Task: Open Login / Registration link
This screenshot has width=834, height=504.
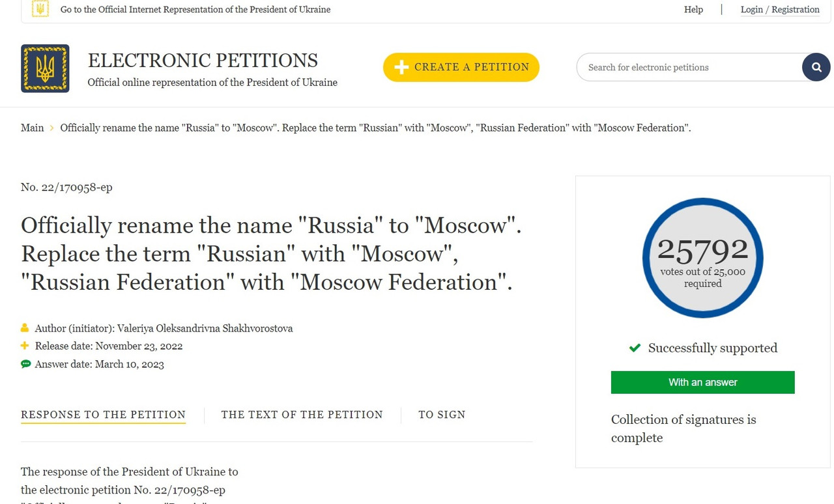Action: tap(780, 10)
